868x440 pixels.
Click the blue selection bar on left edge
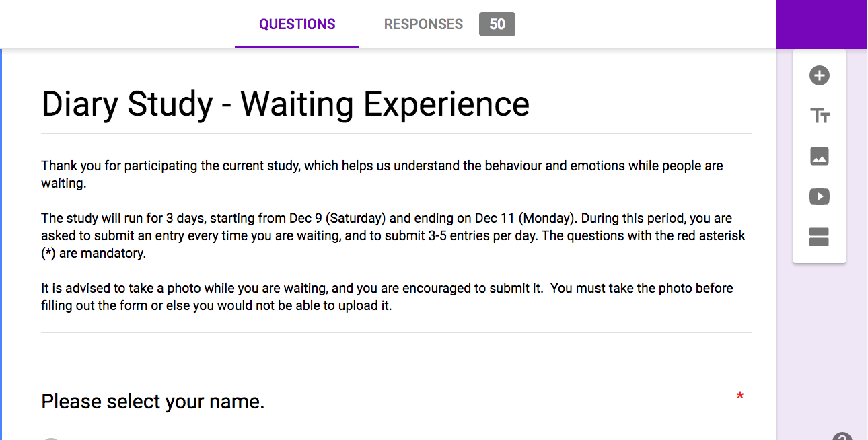point(1,242)
